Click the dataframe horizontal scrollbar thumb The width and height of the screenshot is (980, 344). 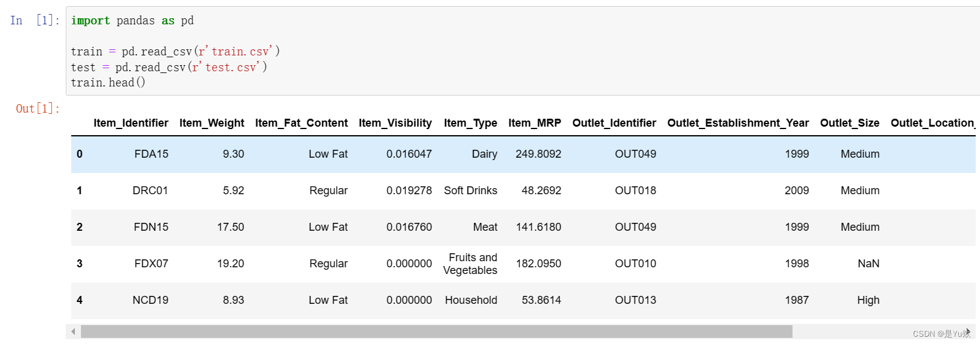coord(436,332)
